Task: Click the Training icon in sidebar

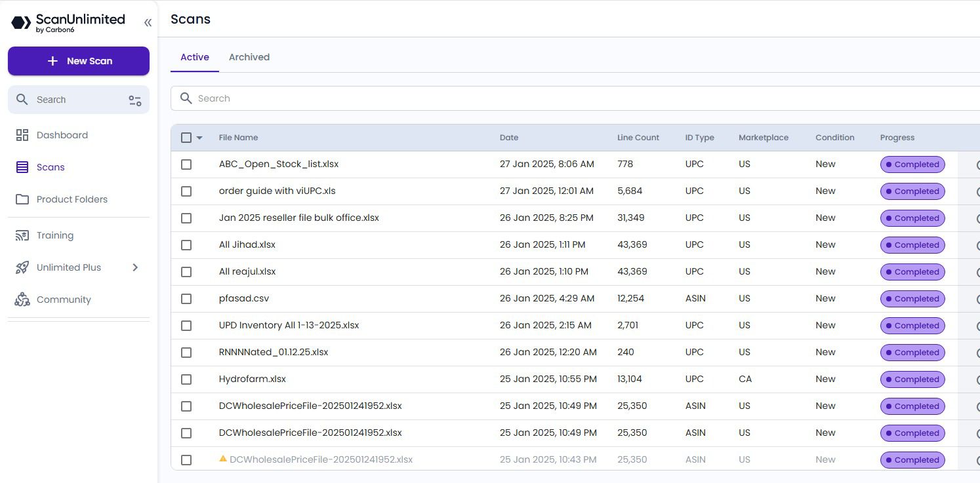Action: pyautogui.click(x=22, y=235)
